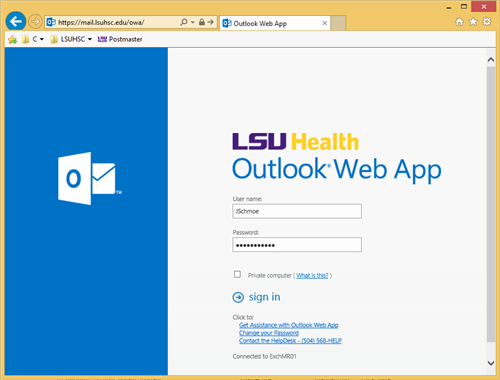The height and width of the screenshot is (380, 500).
Task: Click the browser forward arrow button
Action: pos(35,22)
